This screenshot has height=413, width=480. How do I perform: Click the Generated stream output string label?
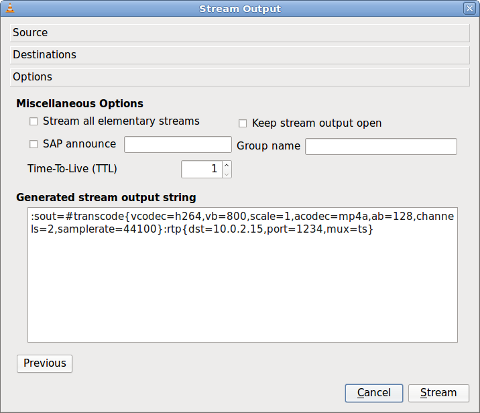point(106,197)
